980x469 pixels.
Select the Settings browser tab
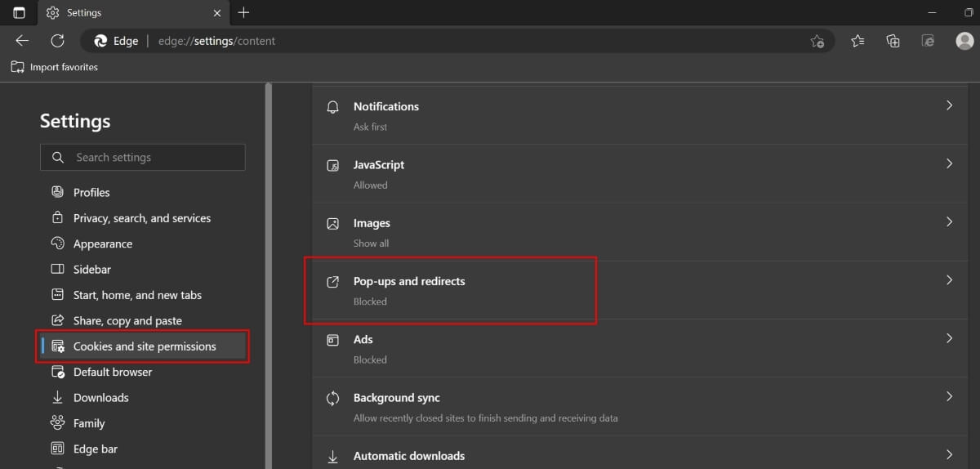pos(133,13)
